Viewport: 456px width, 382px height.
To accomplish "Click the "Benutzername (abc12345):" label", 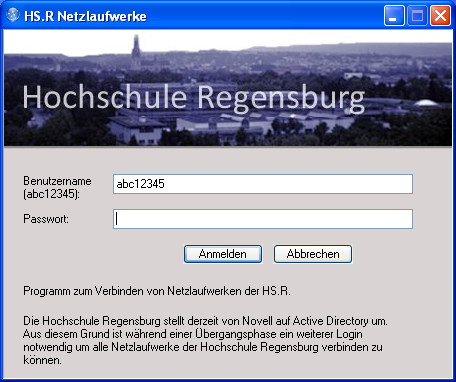I will click(x=57, y=187).
